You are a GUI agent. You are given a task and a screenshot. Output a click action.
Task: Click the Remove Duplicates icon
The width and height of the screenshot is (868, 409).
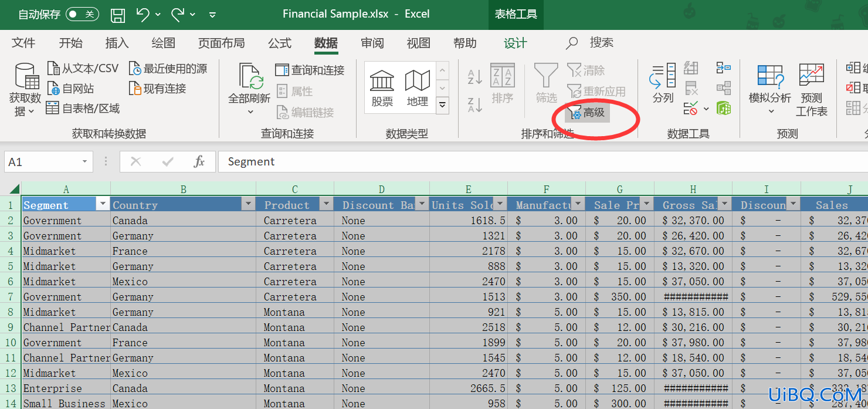click(691, 89)
